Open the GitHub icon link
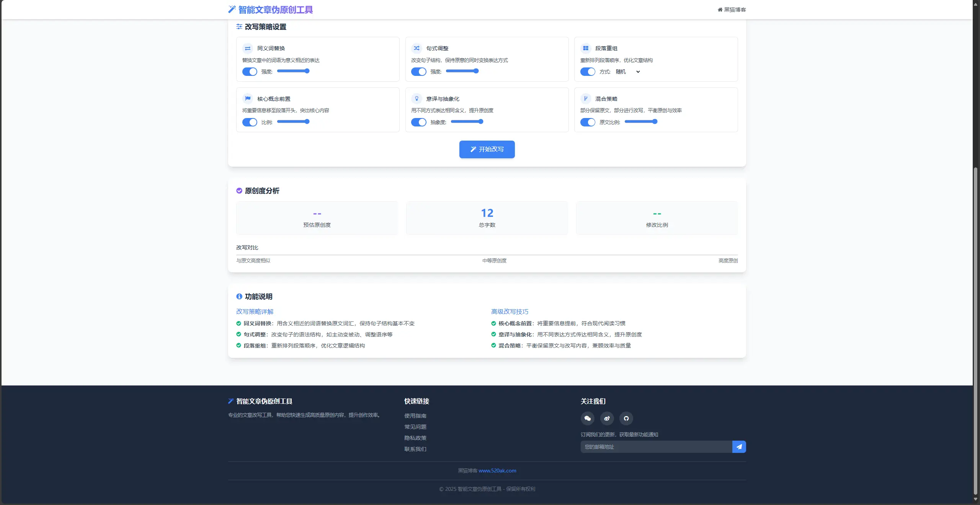Image resolution: width=980 pixels, height=505 pixels. tap(626, 418)
